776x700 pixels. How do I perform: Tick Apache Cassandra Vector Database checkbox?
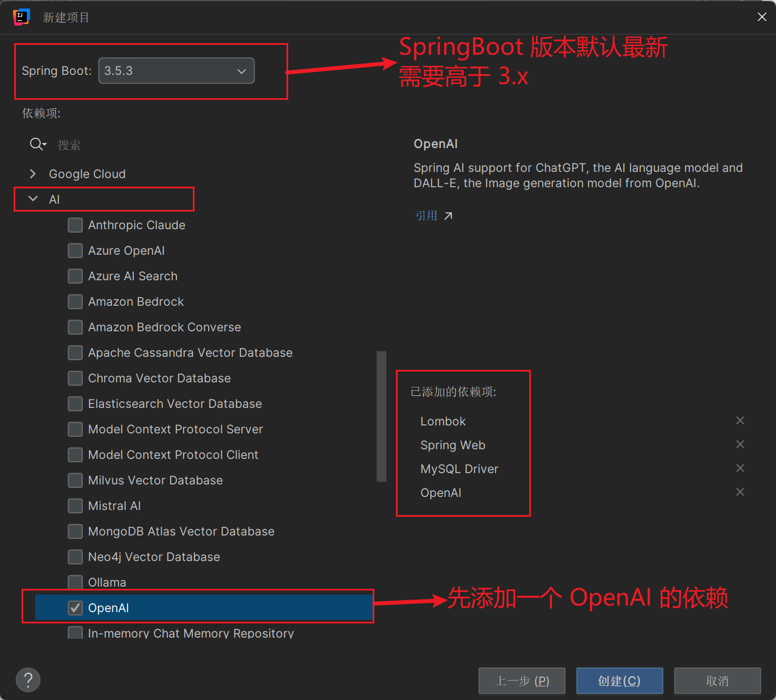pyautogui.click(x=75, y=353)
